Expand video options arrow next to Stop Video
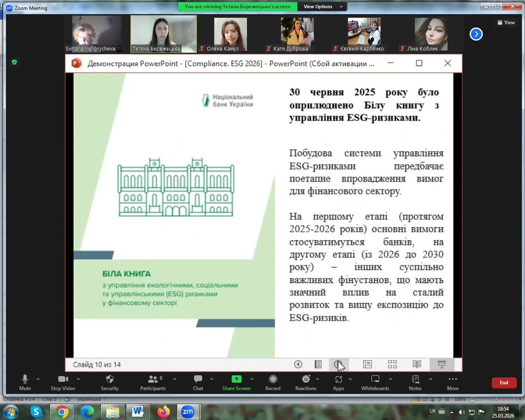The image size is (525, 420). 78,379
